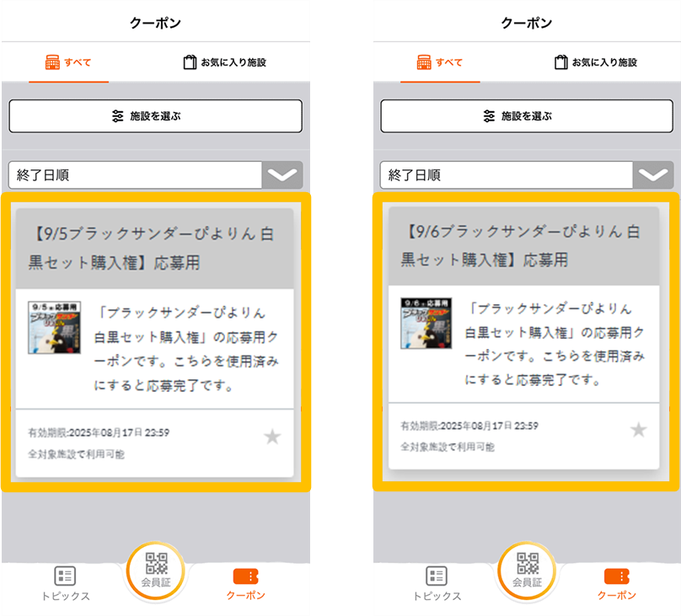The width and height of the screenshot is (681, 616).
Task: Click the 9/6 応募用 coupon thumbnail image
Action: [426, 323]
